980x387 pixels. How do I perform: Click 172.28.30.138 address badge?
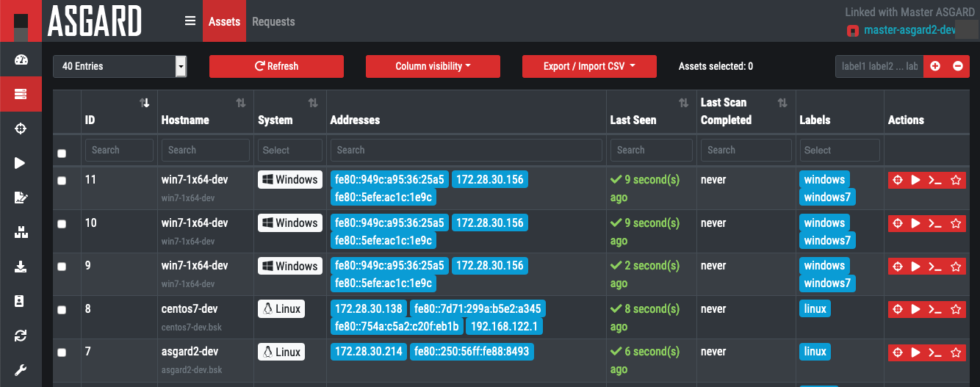click(x=368, y=308)
